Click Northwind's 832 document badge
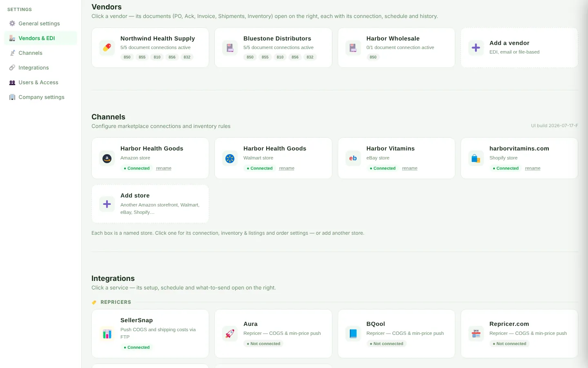This screenshot has width=588, height=368. click(x=187, y=57)
